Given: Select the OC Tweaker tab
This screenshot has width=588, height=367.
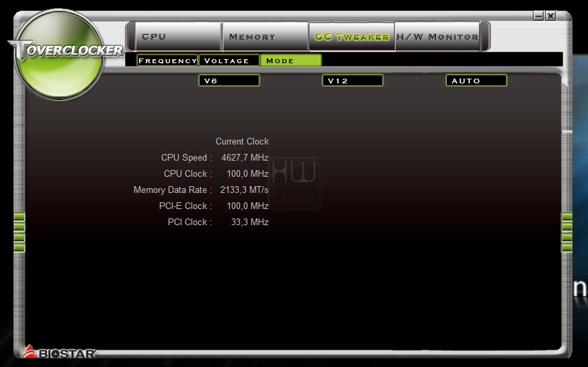Looking at the screenshot, I should pos(351,36).
